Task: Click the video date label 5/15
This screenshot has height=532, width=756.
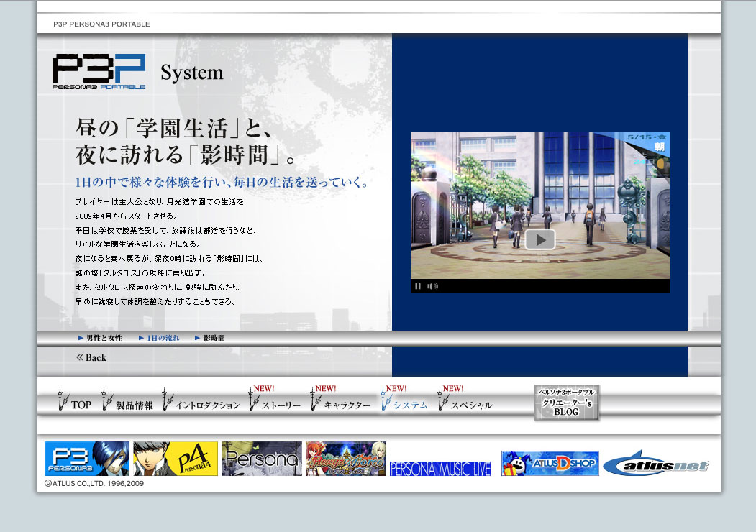Action: click(x=646, y=137)
